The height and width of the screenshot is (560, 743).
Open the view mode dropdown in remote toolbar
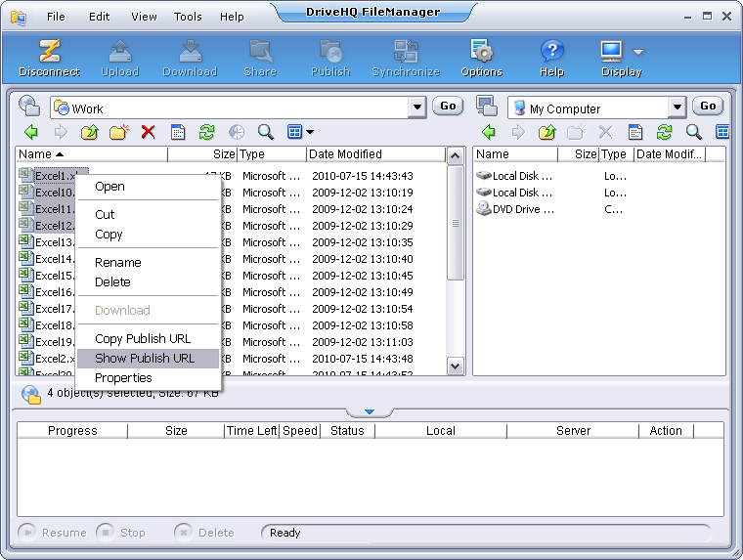point(310,132)
